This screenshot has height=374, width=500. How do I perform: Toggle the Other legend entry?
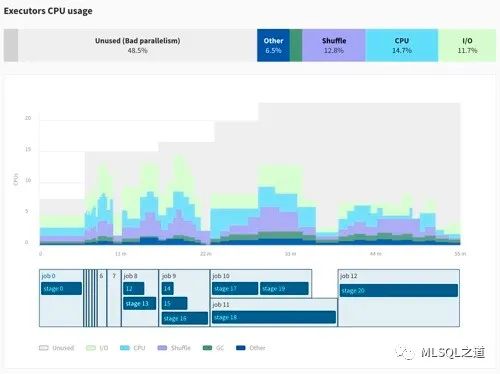pyautogui.click(x=251, y=348)
